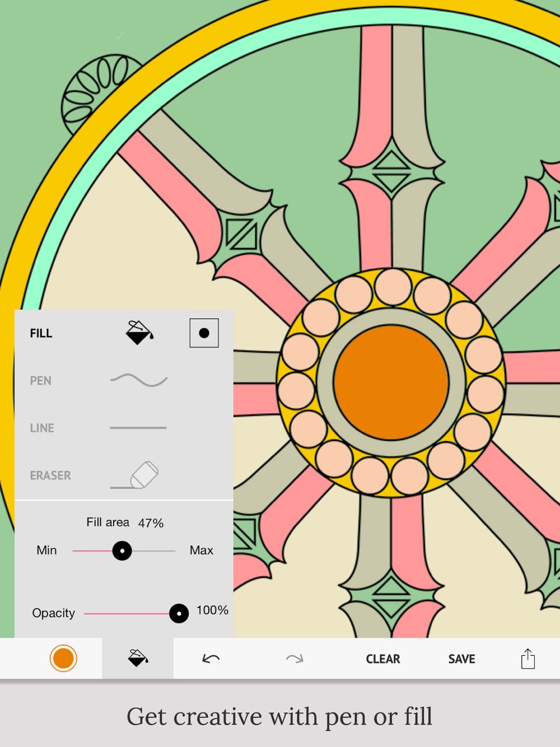
Task: Choose the Line straight stroke tool
Action: pos(138,428)
